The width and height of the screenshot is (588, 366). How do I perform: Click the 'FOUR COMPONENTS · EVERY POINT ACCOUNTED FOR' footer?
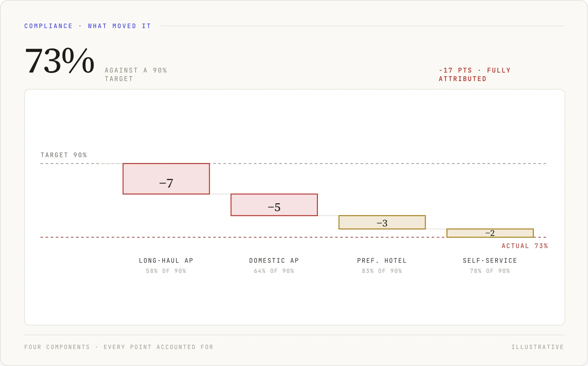point(119,347)
